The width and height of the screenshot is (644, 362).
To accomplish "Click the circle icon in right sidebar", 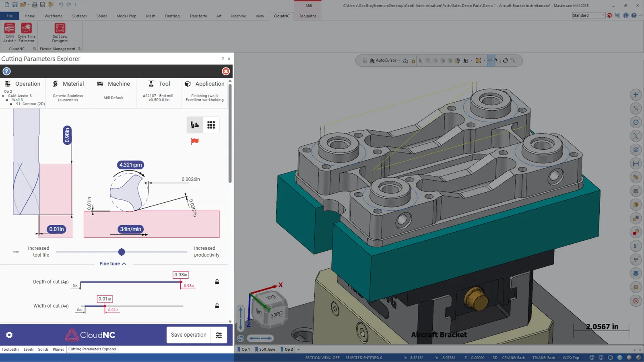I will tap(636, 122).
